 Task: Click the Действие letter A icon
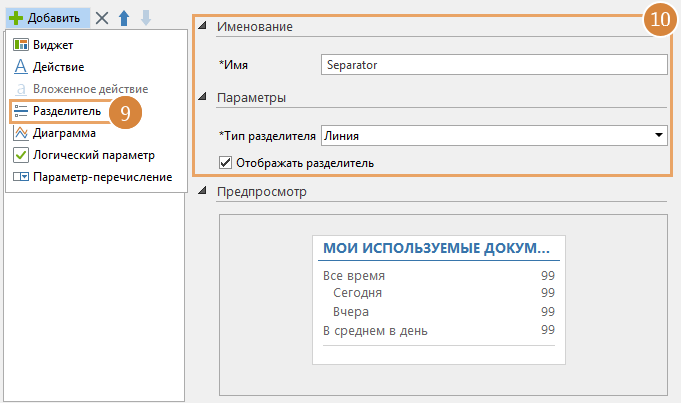21,67
